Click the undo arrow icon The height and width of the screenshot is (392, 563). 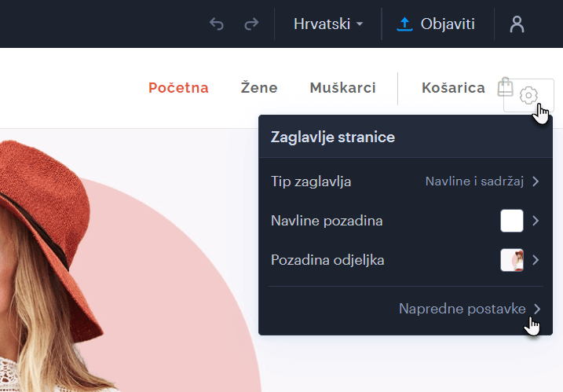[x=217, y=24]
